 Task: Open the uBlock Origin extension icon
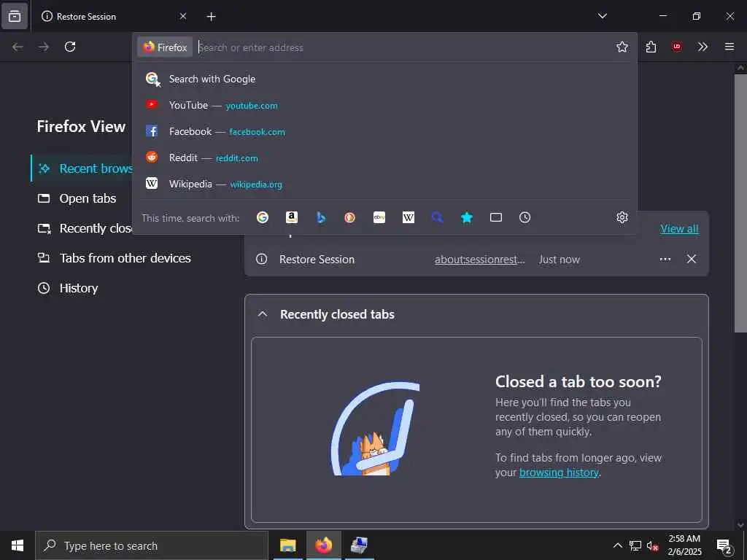(676, 47)
